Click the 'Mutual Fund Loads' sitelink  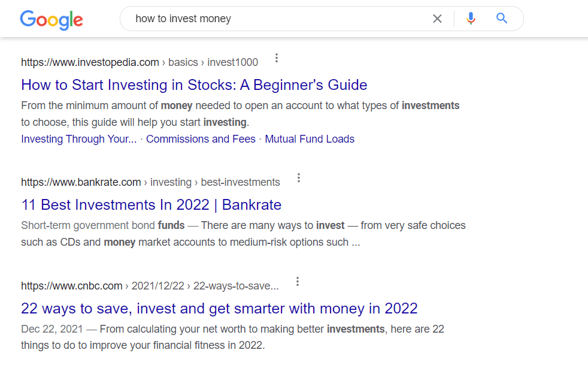[310, 138]
